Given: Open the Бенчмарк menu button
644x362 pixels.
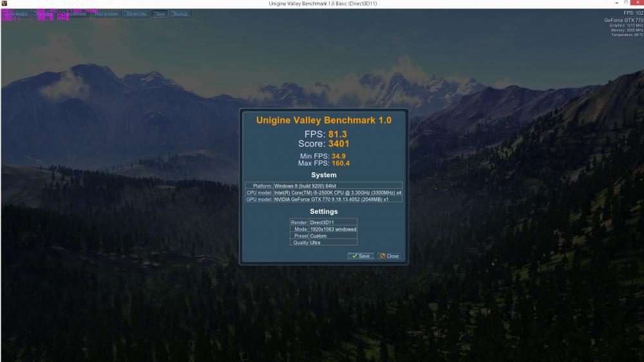Looking at the screenshot, I should coord(15,14).
